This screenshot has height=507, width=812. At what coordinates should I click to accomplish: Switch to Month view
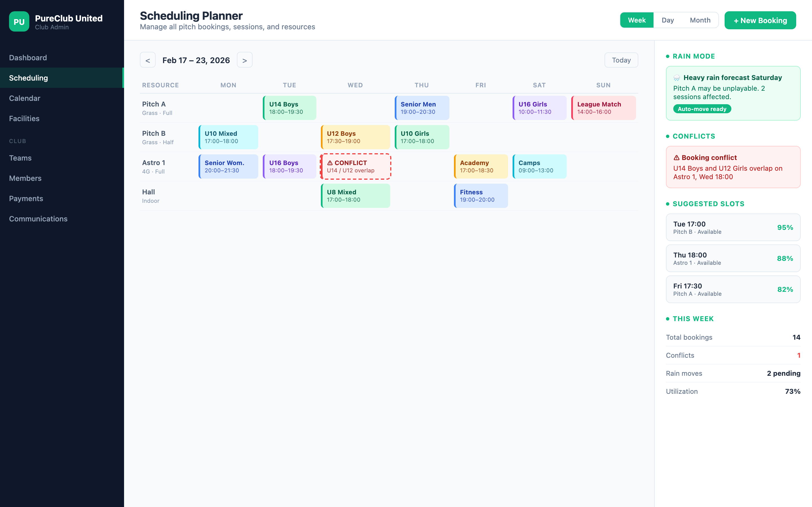click(x=700, y=20)
